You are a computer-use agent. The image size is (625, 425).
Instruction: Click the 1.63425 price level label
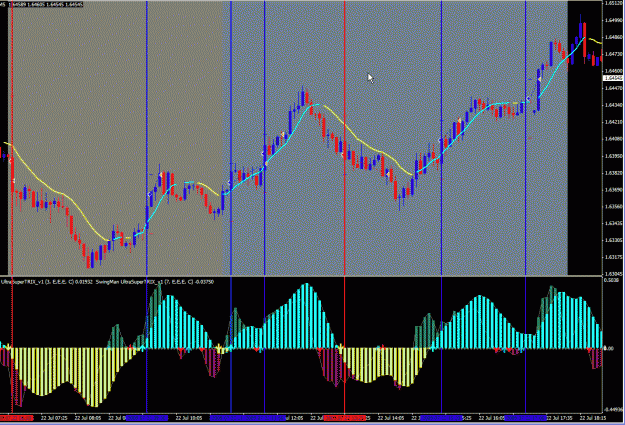pyautogui.click(x=614, y=224)
